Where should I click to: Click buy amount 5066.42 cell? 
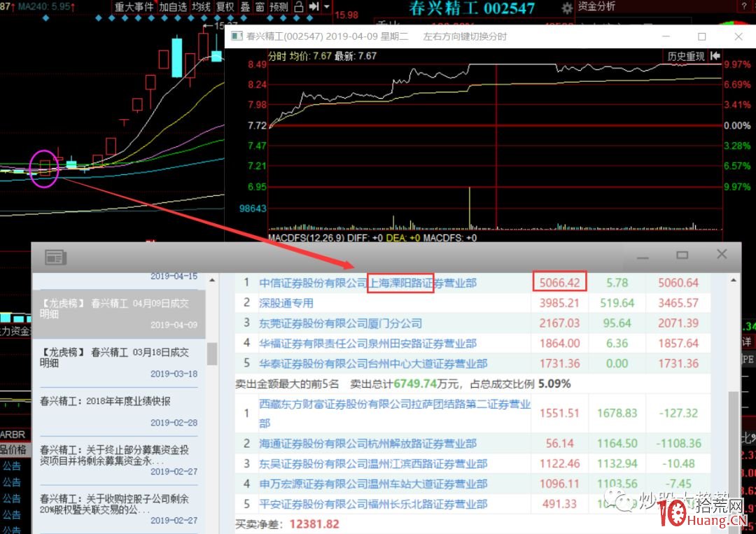(559, 283)
